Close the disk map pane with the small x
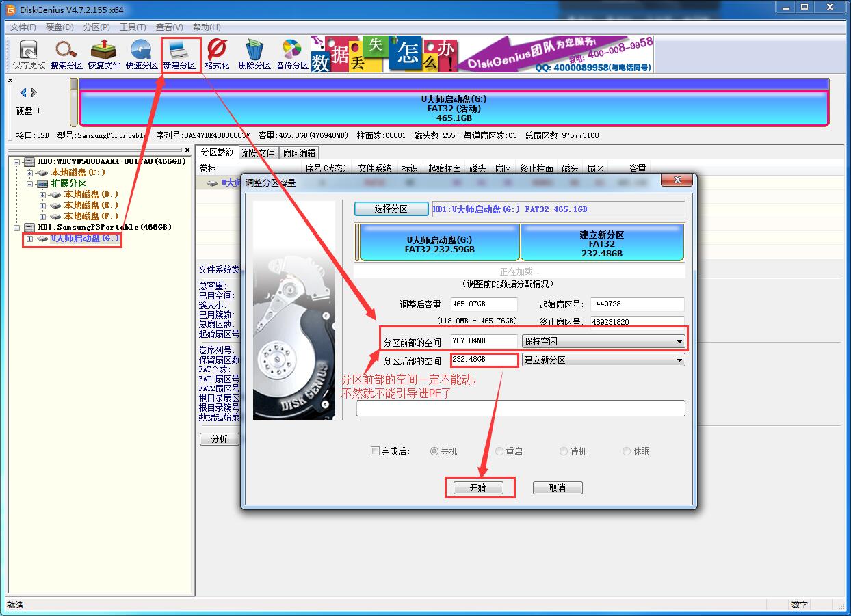This screenshot has height=616, width=851. click(10, 81)
